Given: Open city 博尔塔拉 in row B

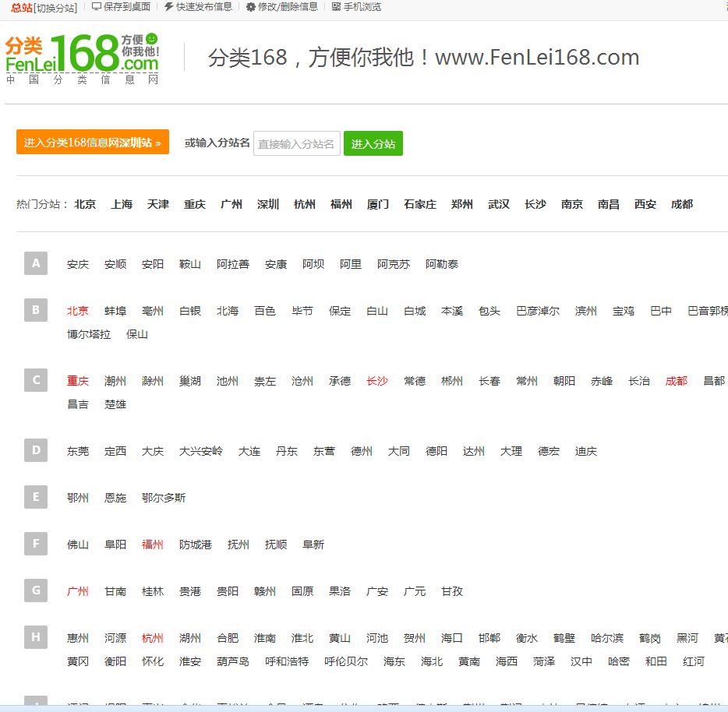Looking at the screenshot, I should 89,334.
